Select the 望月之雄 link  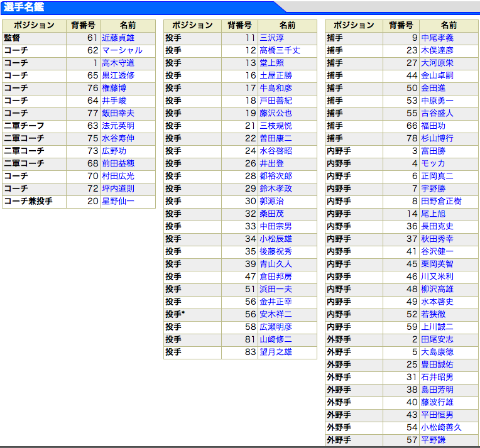[x=276, y=352]
